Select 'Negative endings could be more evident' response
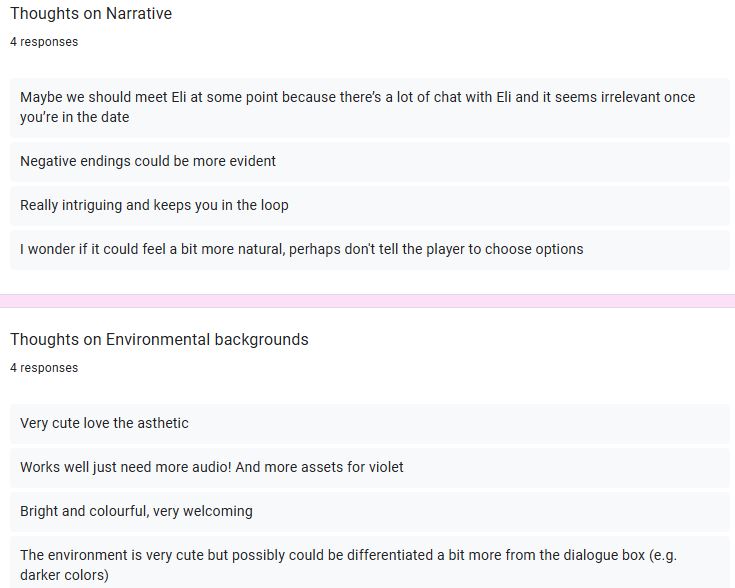735x588 pixels. [x=370, y=162]
